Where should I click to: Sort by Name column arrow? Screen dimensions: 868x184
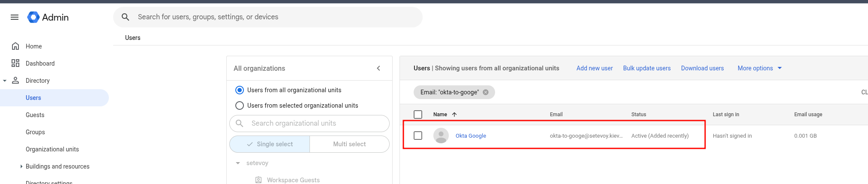(454, 115)
